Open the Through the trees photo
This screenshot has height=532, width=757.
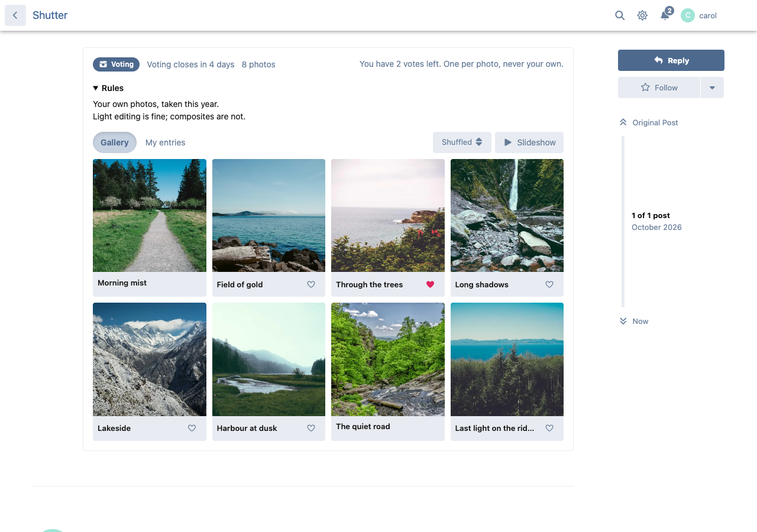[388, 215]
